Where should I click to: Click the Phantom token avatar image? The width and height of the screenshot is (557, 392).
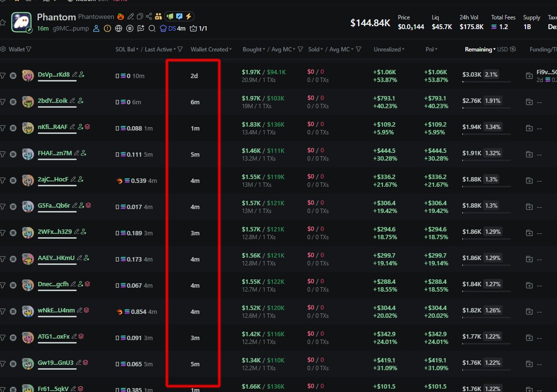(22, 22)
